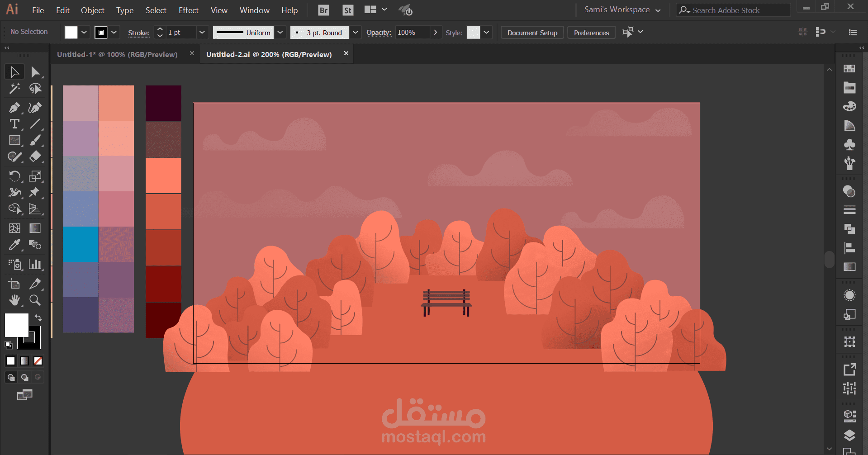
Task: Activate the Zoom tool
Action: pyautogui.click(x=35, y=300)
